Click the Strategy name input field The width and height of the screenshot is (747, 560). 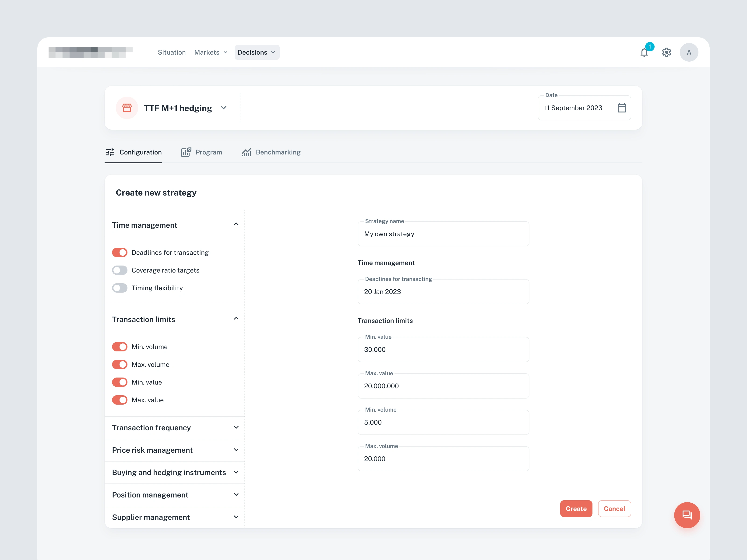tap(443, 234)
